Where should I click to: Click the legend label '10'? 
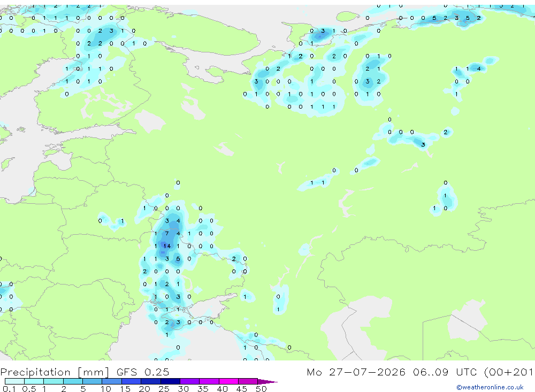(105, 389)
